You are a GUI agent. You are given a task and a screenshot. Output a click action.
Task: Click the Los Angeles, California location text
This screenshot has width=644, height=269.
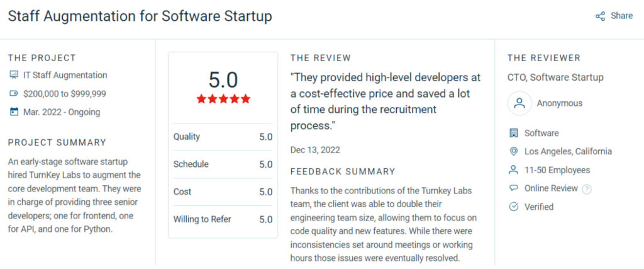[568, 151]
